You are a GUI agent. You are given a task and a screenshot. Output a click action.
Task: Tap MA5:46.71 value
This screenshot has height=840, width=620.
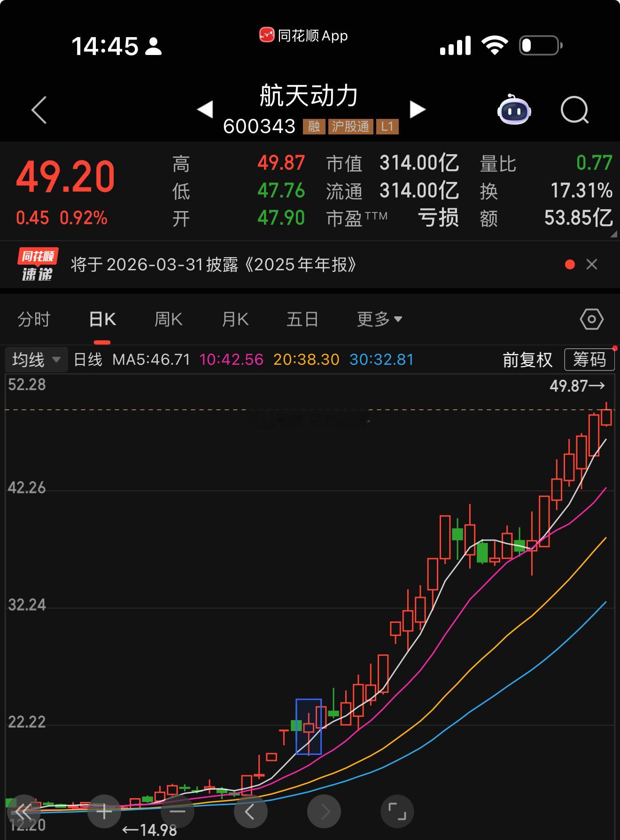click(x=151, y=360)
